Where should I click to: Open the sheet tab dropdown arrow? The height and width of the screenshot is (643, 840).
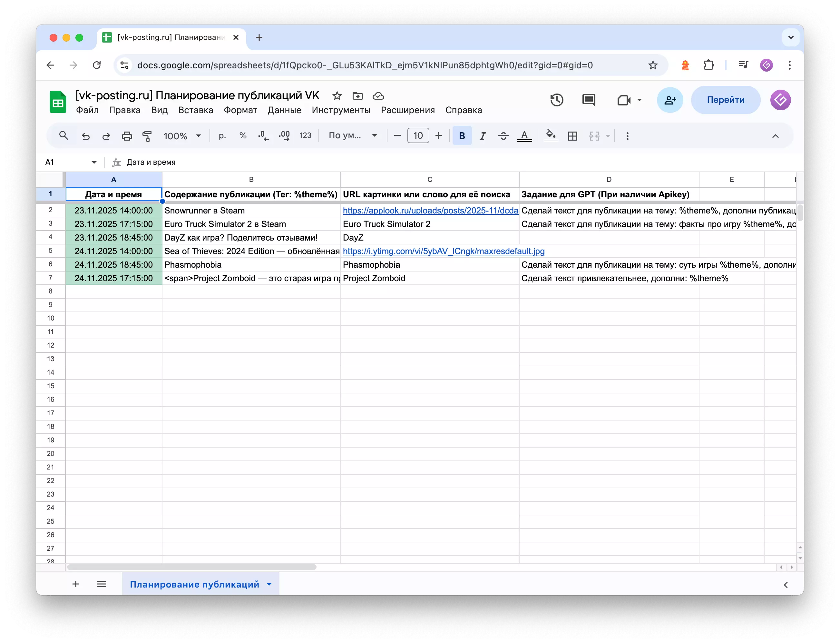pos(269,584)
